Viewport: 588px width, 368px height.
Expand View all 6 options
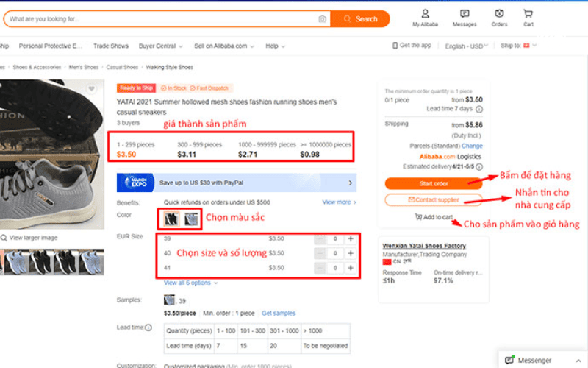pos(190,283)
